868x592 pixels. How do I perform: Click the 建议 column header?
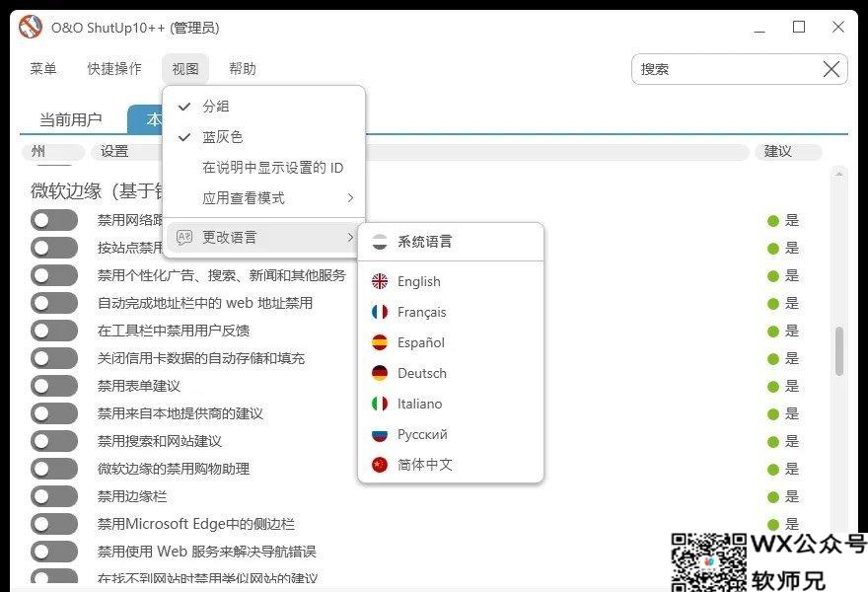point(788,151)
